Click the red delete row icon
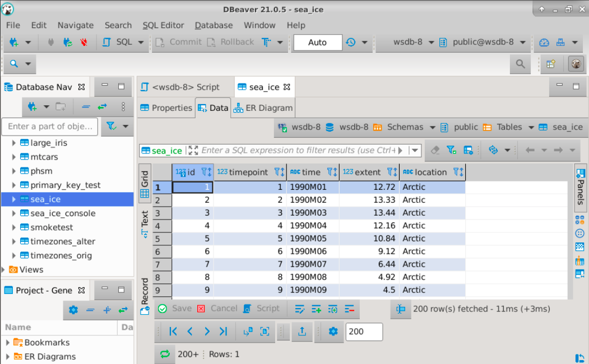Viewport: 589px width, 364px height. click(x=349, y=309)
